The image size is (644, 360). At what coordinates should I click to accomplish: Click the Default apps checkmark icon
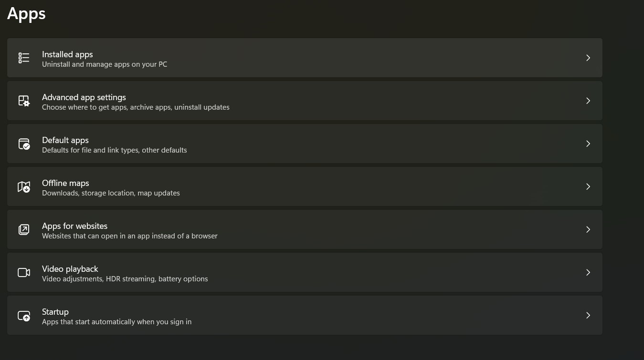tap(24, 144)
